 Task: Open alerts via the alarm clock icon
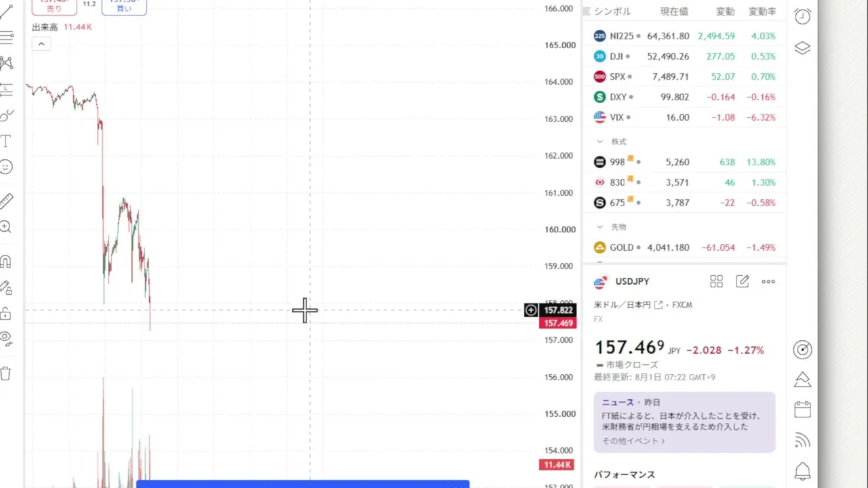[802, 17]
